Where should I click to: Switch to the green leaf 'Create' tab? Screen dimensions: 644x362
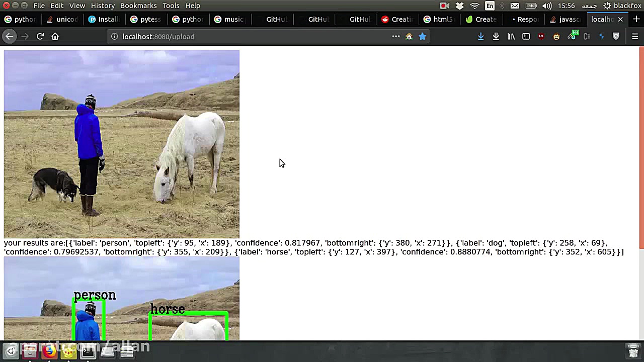pyautogui.click(x=480, y=19)
